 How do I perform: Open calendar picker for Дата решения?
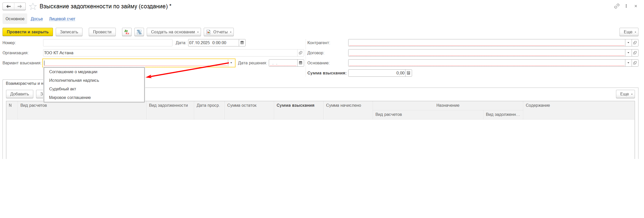tap(301, 63)
